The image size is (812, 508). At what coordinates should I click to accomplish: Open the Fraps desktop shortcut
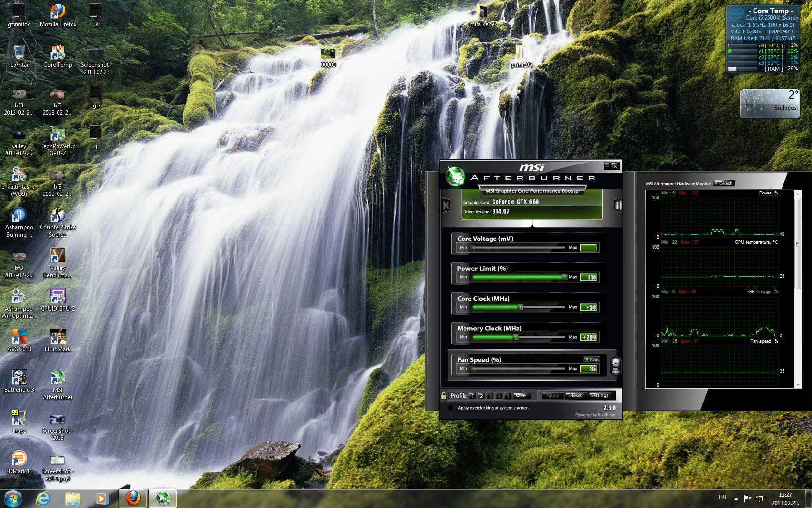coord(19,422)
